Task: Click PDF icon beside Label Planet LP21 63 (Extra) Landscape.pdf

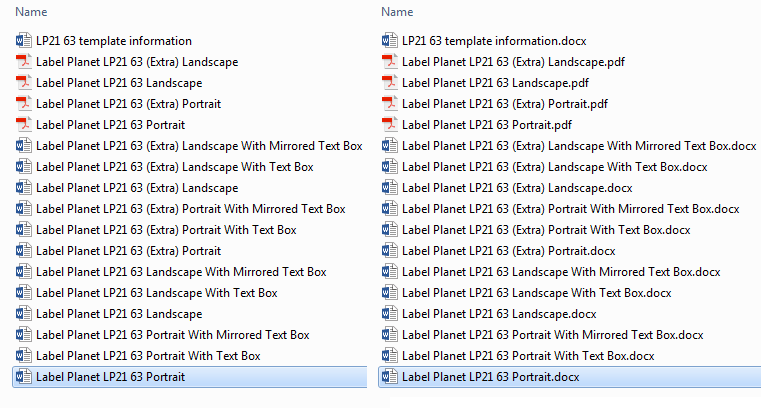Action: (x=389, y=62)
